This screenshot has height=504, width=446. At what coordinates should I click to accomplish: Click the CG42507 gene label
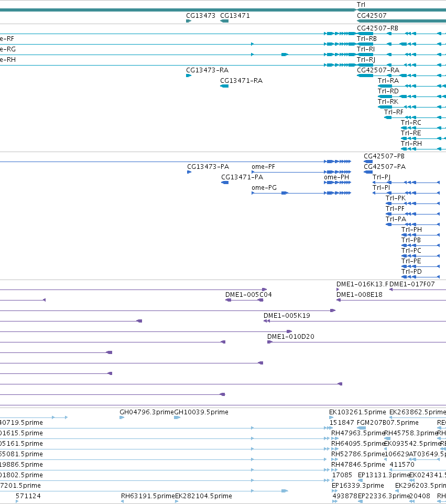(x=372, y=15)
